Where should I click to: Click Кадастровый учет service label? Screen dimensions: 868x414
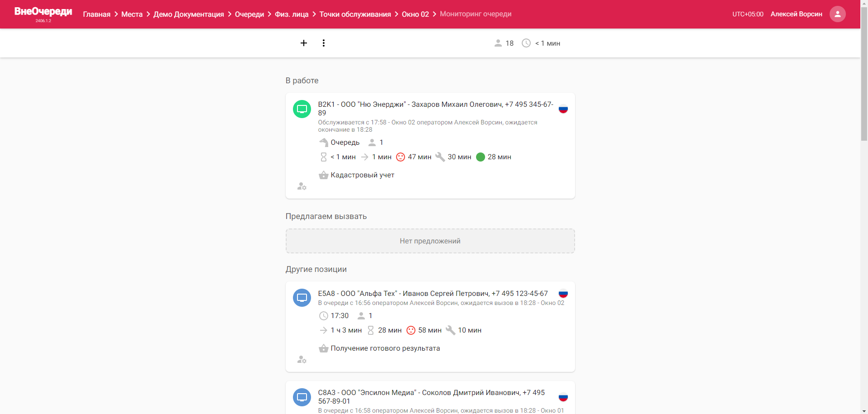[x=363, y=175]
